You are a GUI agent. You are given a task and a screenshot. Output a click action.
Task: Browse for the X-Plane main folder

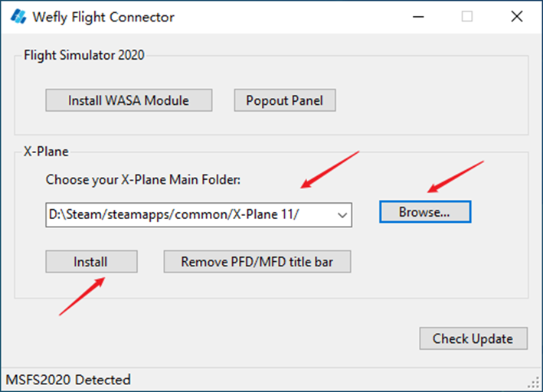pyautogui.click(x=425, y=212)
